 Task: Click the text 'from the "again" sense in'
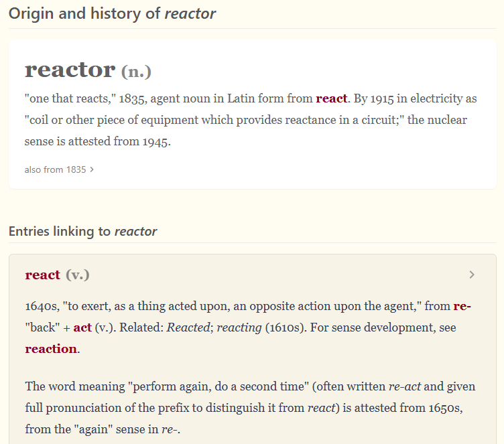point(92,429)
